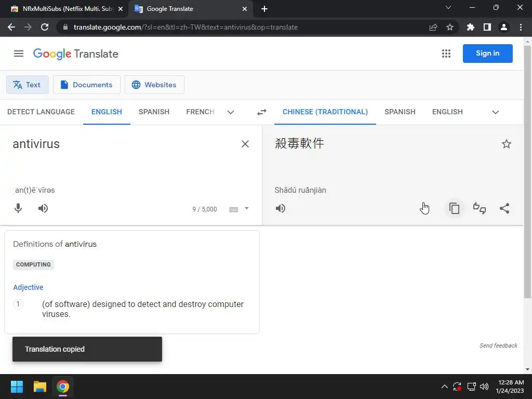Save translation with the star icon
Image resolution: width=532 pixels, height=399 pixels.
pos(506,144)
